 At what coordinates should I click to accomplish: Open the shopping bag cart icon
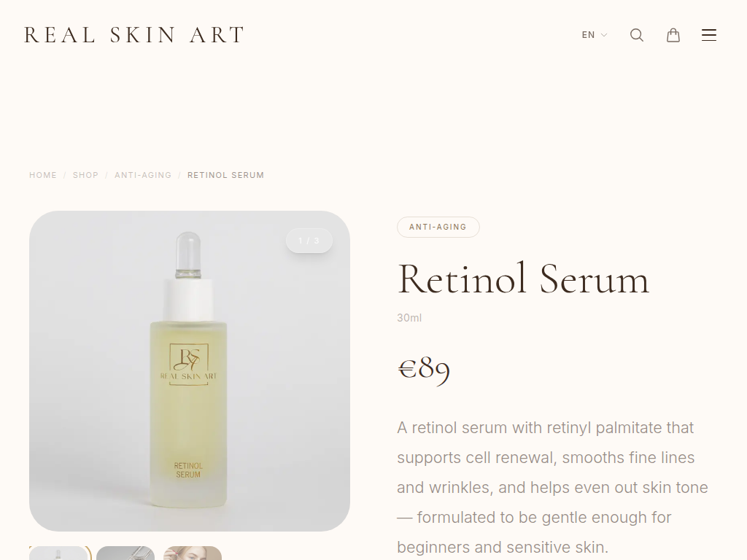pos(673,35)
